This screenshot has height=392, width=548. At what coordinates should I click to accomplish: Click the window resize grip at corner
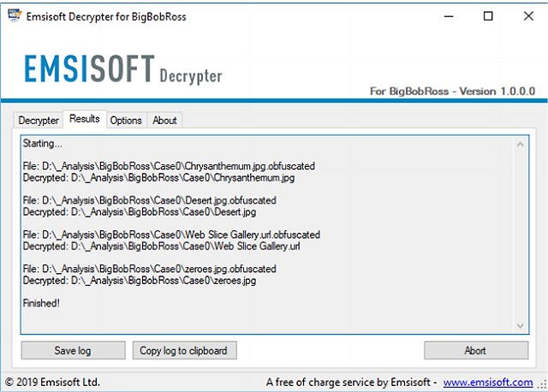point(542,385)
